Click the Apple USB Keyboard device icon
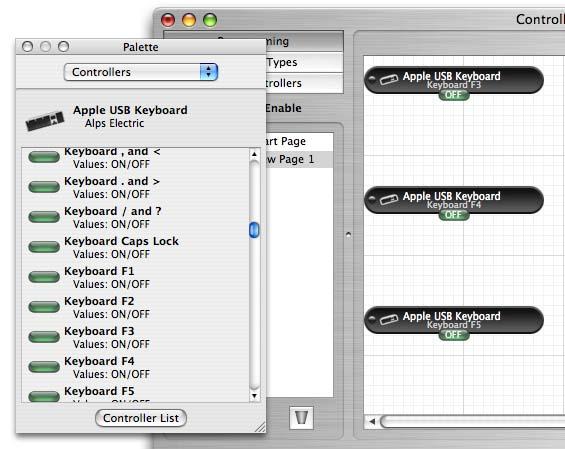The image size is (565, 449). [45, 120]
